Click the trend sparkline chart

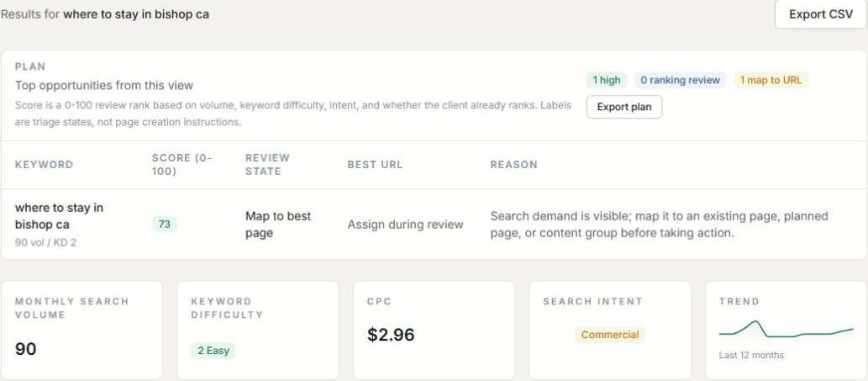786,330
